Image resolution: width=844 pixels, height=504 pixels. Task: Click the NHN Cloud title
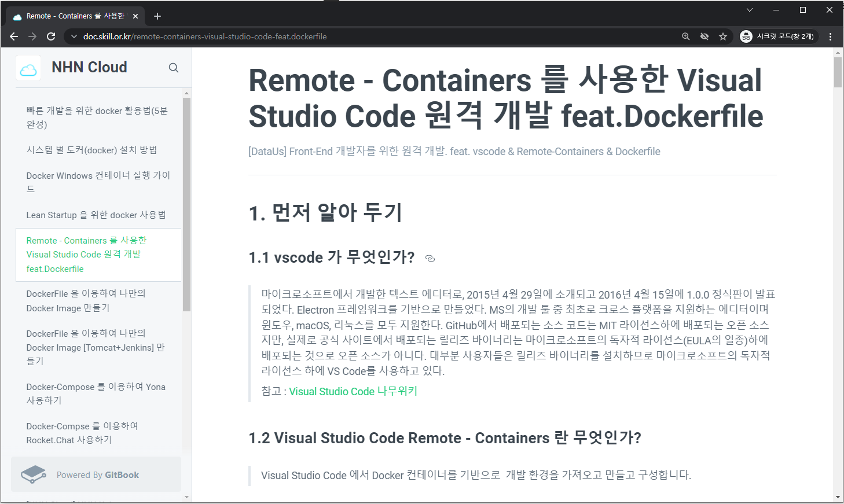click(x=89, y=67)
